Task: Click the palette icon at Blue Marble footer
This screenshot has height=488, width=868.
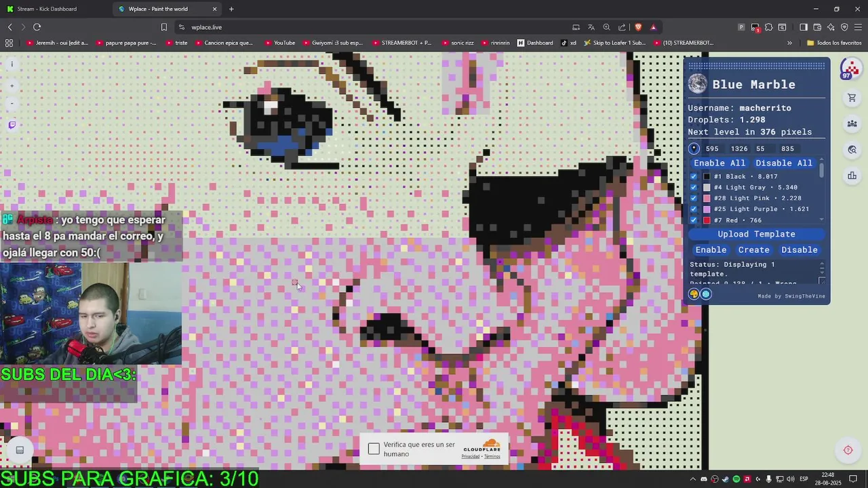Action: [694, 293]
